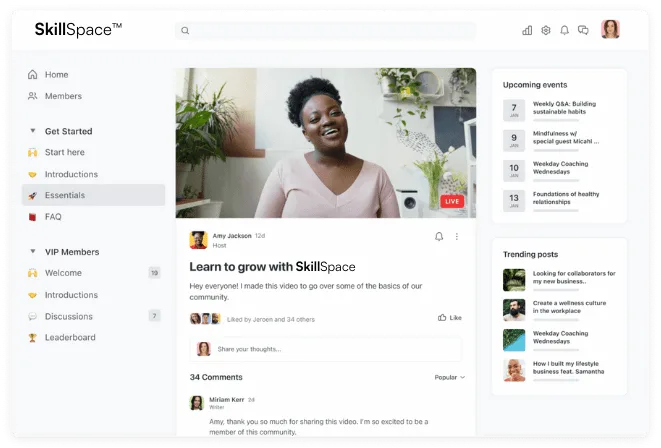The image size is (661, 448).
Task: Open the analytics bar chart icon
Action: (x=527, y=30)
